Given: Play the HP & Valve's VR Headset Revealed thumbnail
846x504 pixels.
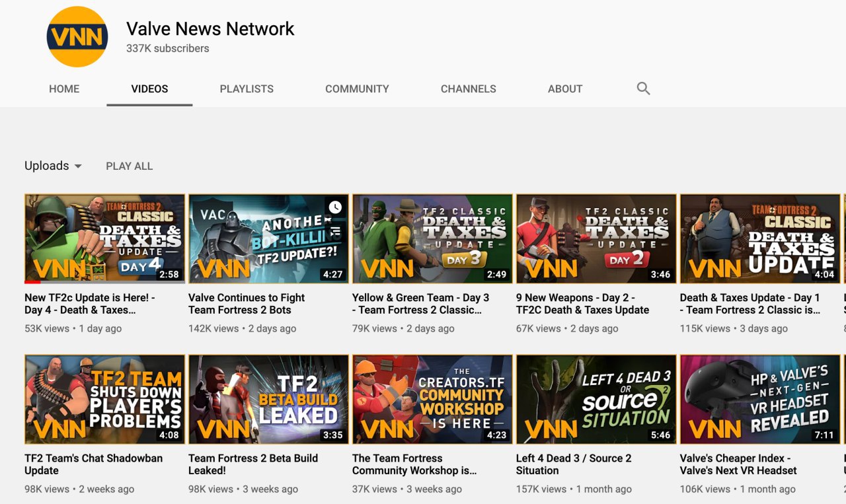Looking at the screenshot, I should (x=760, y=399).
